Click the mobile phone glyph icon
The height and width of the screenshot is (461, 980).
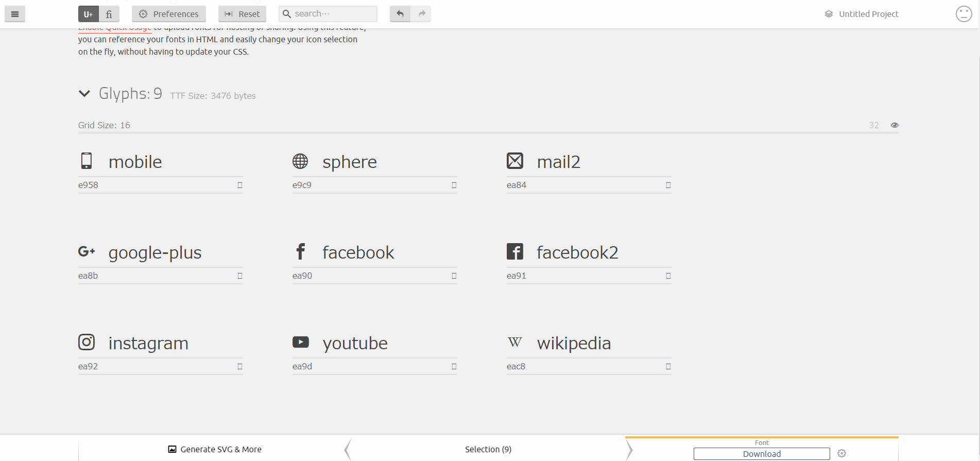coord(87,161)
